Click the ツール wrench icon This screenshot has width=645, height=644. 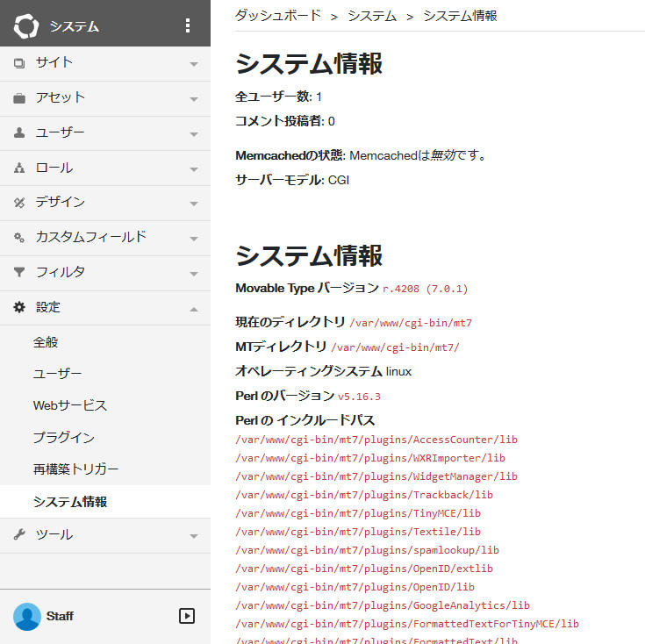(x=19, y=534)
